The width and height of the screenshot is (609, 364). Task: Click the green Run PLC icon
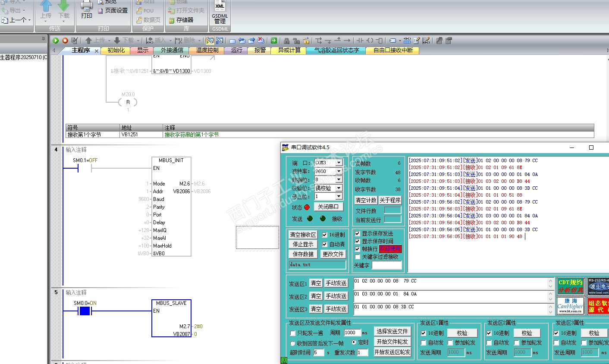coord(56,41)
